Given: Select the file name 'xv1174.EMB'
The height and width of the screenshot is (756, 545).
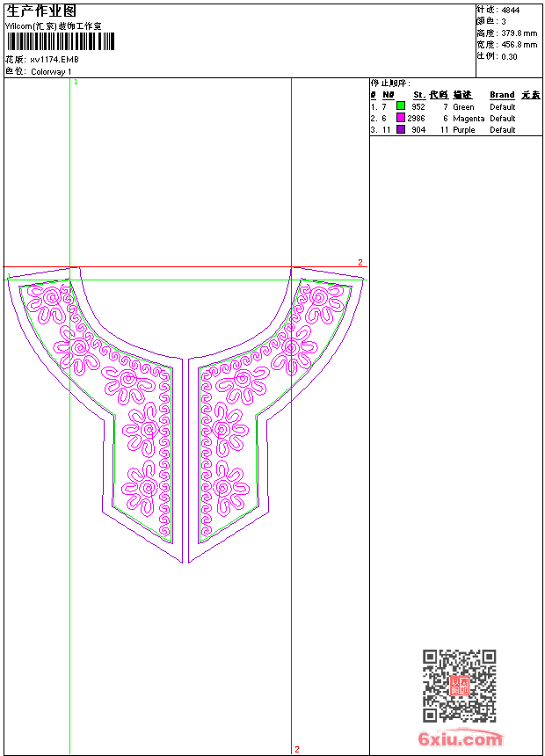Looking at the screenshot, I should pos(54,60).
